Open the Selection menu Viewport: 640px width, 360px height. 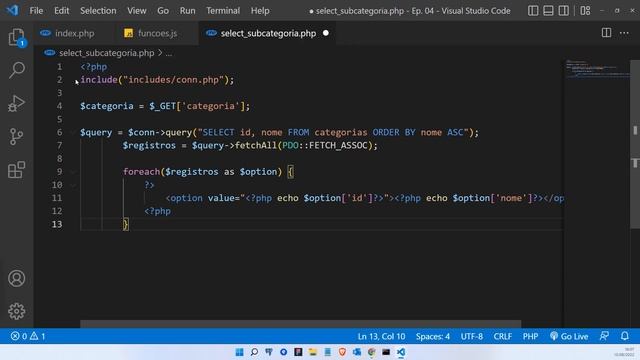pyautogui.click(x=98, y=11)
